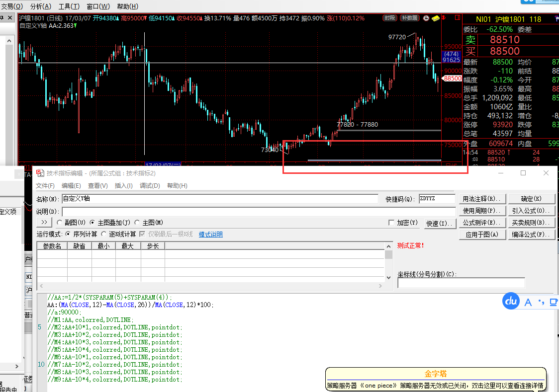The width and height of the screenshot is (559, 392).
Task: Click the 编译公式(F).. button
Action: point(531,235)
